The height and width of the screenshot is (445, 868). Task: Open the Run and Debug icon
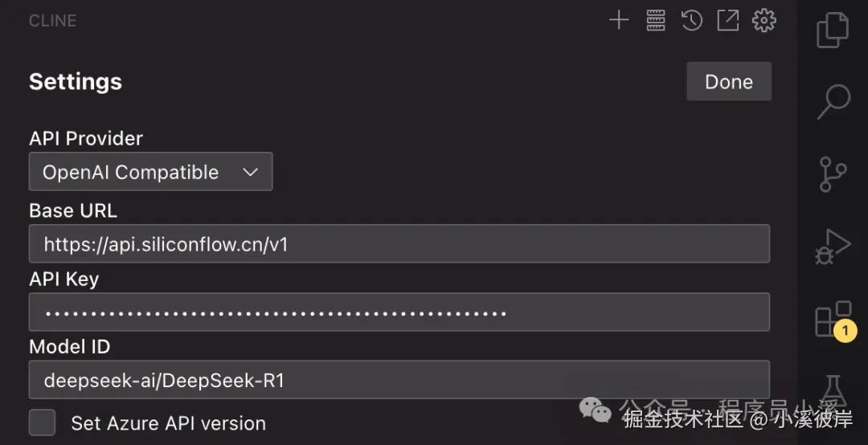pos(833,247)
